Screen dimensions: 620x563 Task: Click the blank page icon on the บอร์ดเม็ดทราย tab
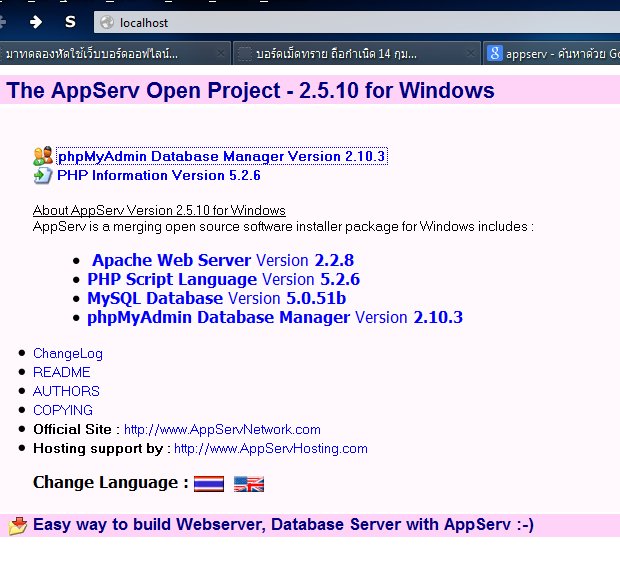click(244, 54)
